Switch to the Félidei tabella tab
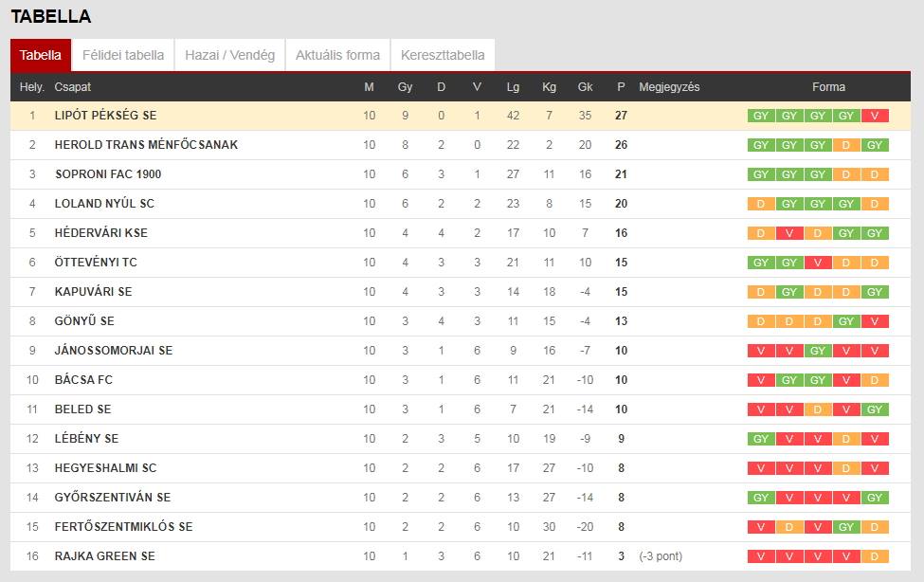The image size is (924, 582). click(123, 55)
